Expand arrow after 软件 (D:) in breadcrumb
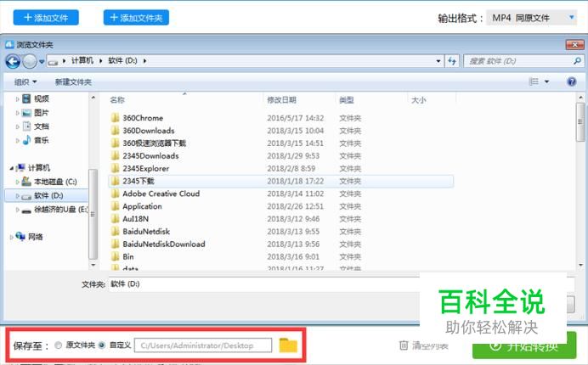This screenshot has height=365, width=588. 144,61
